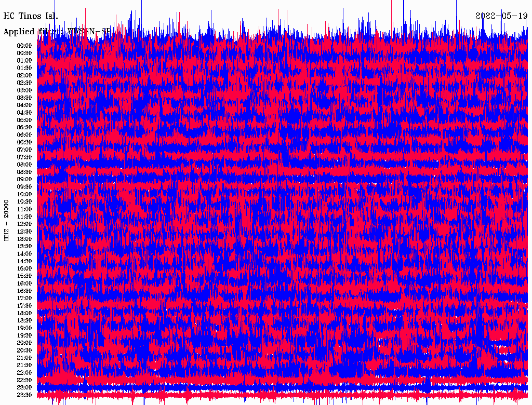
Task: Click the date label 2022-05-19
Action: tap(501, 16)
